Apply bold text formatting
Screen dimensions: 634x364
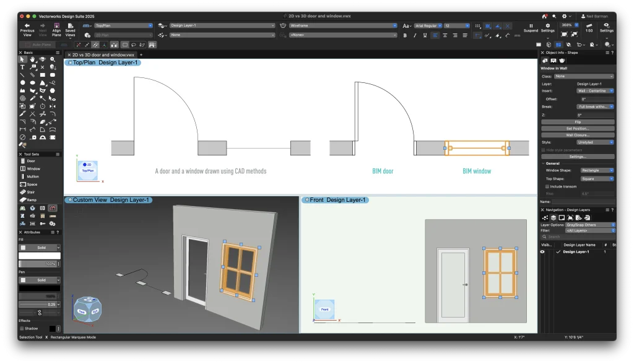click(x=406, y=35)
